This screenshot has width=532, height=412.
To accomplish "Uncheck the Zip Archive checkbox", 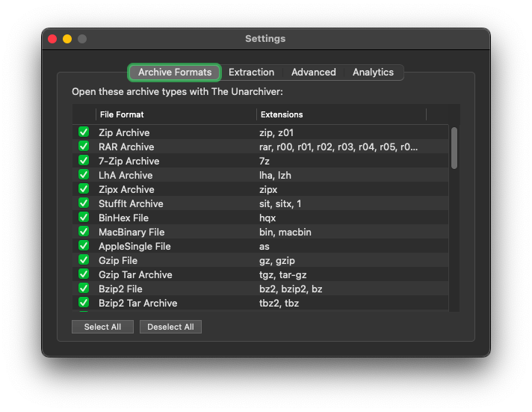I will tap(84, 132).
